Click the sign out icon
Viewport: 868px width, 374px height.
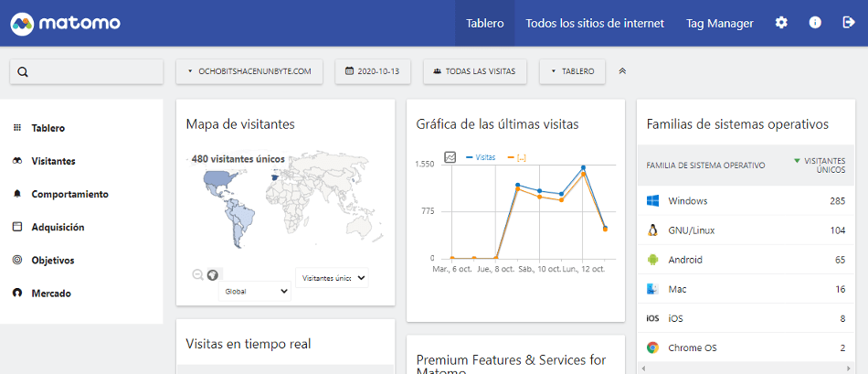tap(848, 23)
